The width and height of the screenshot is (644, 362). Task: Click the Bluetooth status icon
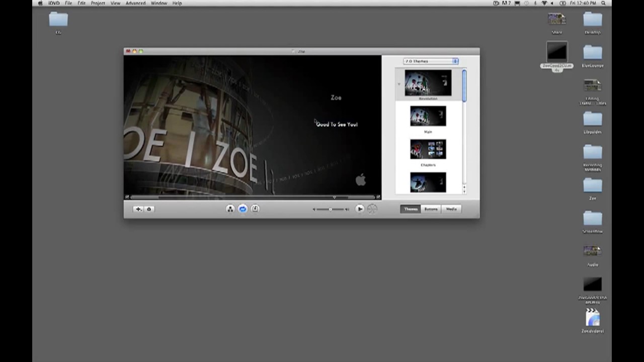tap(535, 3)
